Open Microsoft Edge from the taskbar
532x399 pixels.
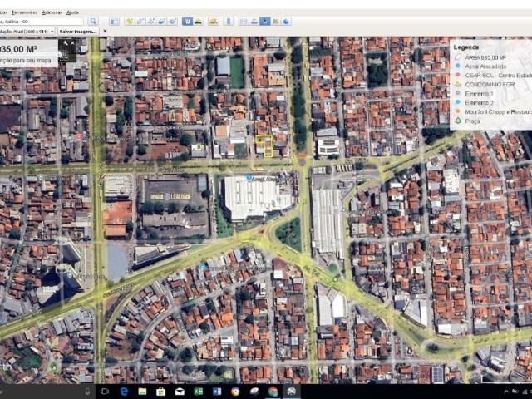[124, 392]
